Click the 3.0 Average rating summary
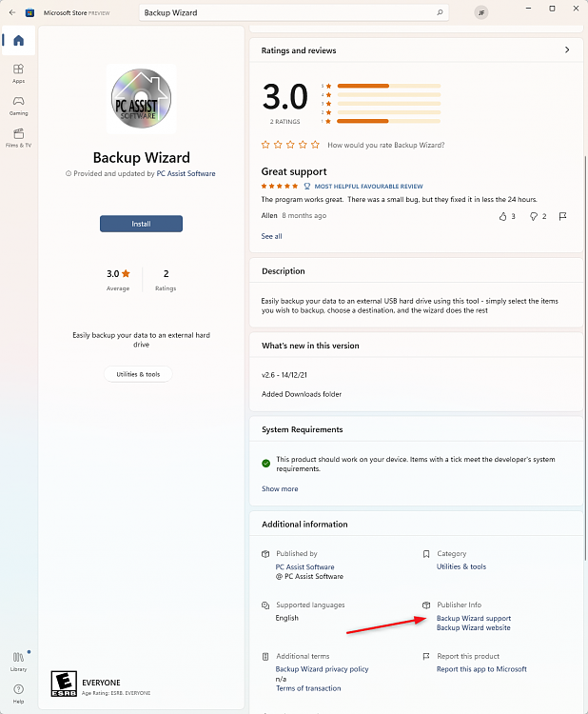The image size is (588, 714). pos(118,280)
